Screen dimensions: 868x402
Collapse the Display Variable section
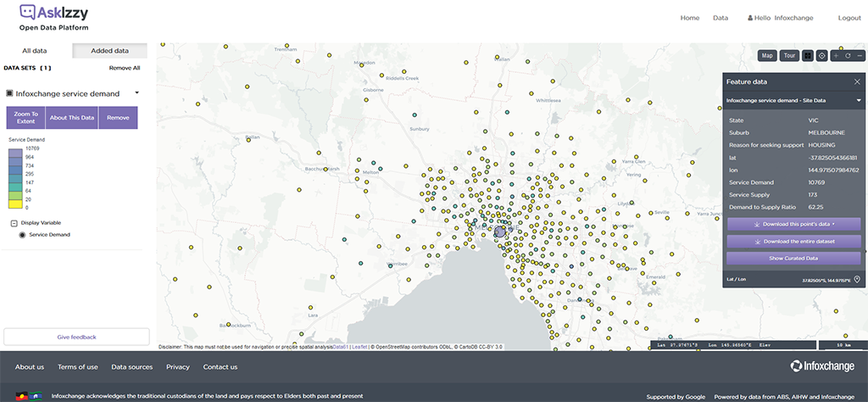[14, 223]
